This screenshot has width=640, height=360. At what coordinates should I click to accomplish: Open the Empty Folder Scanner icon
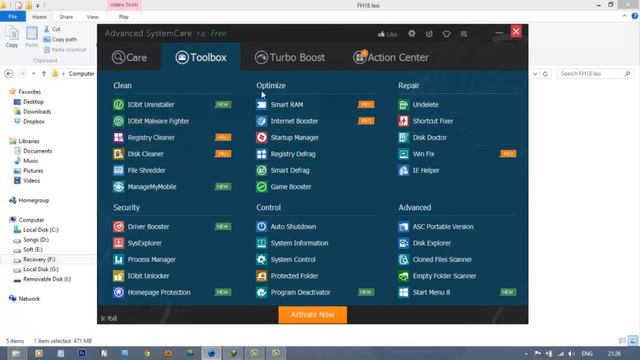point(403,276)
